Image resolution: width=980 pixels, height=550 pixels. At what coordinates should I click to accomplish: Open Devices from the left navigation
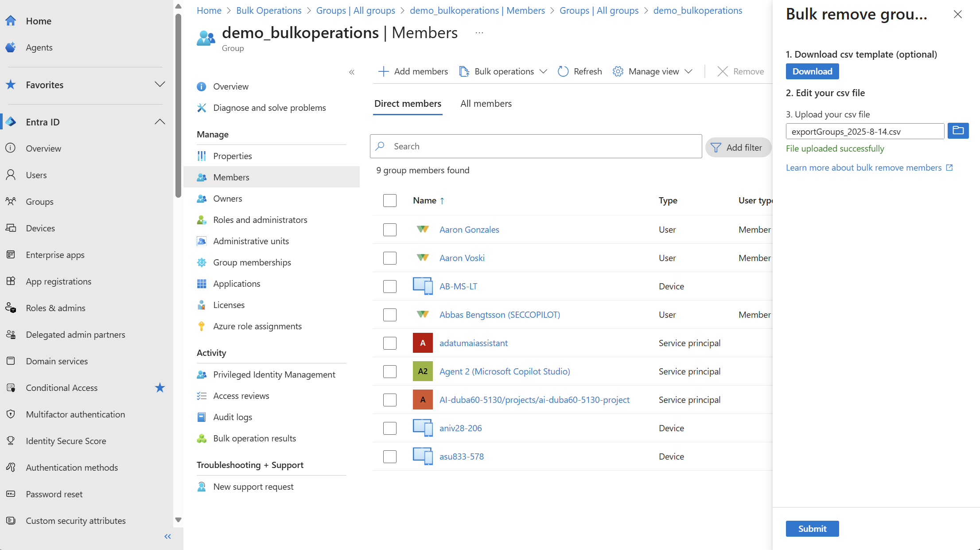pos(41,228)
